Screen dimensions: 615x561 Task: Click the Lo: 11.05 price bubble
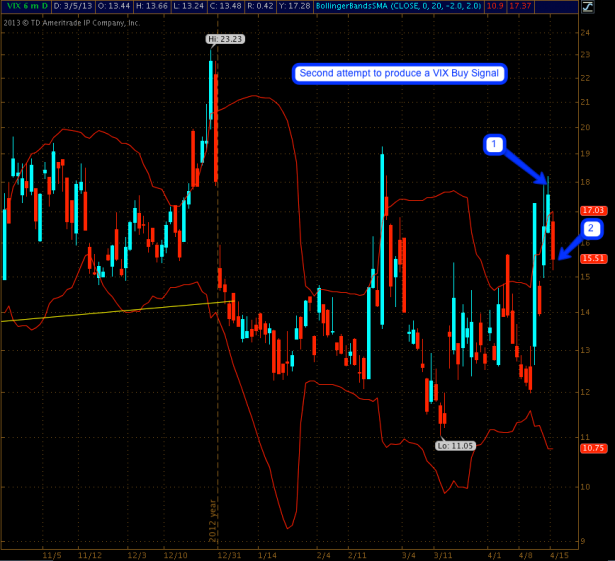[455, 445]
